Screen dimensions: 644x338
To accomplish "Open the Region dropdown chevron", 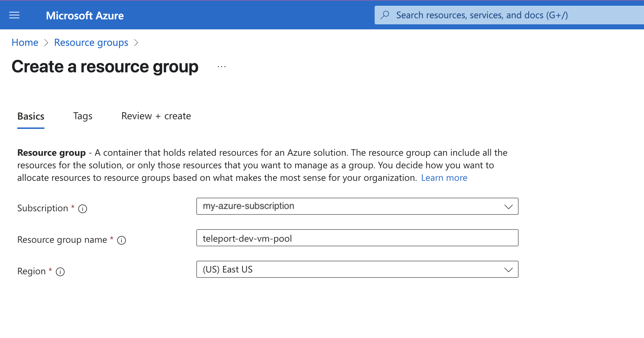I will [508, 269].
